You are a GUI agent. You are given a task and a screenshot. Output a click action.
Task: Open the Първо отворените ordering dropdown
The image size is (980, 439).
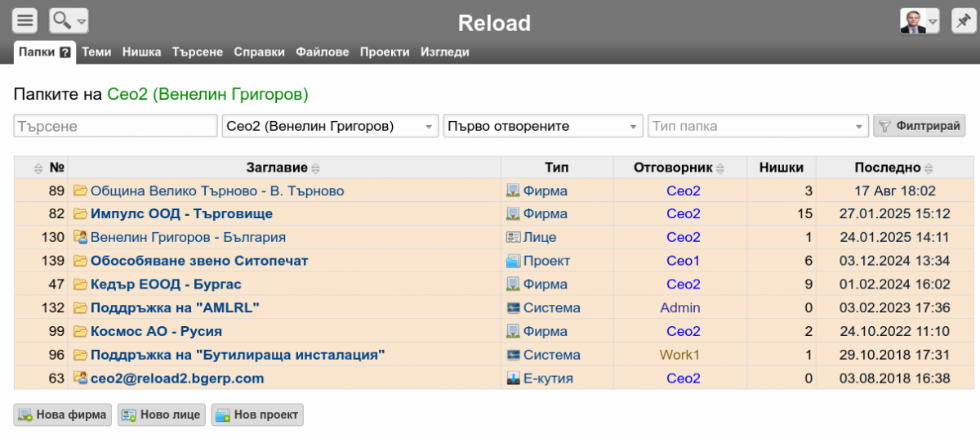[635, 127]
